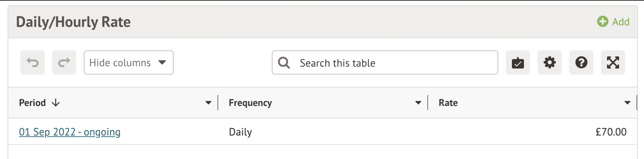Click the Frequency column header
Screen dimensions: 644x159
click(250, 103)
